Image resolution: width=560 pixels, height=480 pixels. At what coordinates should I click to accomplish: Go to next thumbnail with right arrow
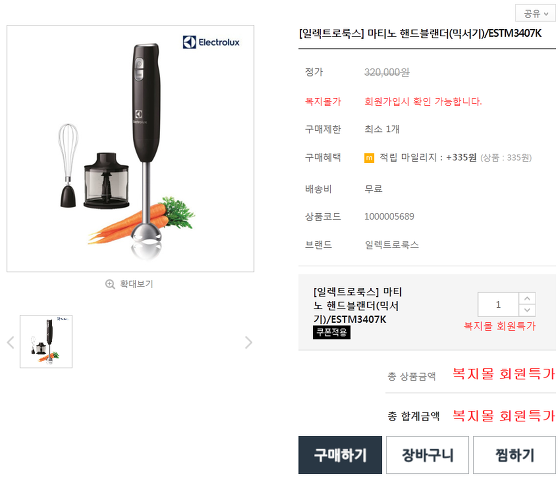point(248,342)
